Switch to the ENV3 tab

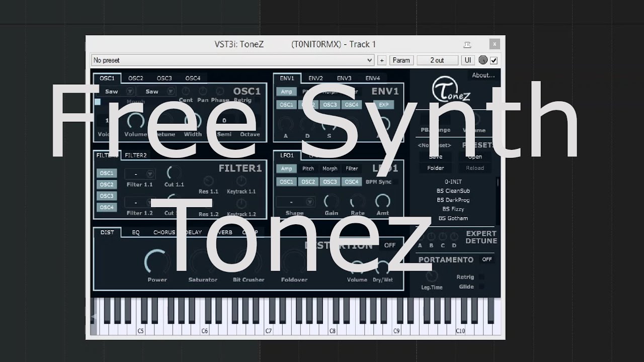pyautogui.click(x=344, y=78)
